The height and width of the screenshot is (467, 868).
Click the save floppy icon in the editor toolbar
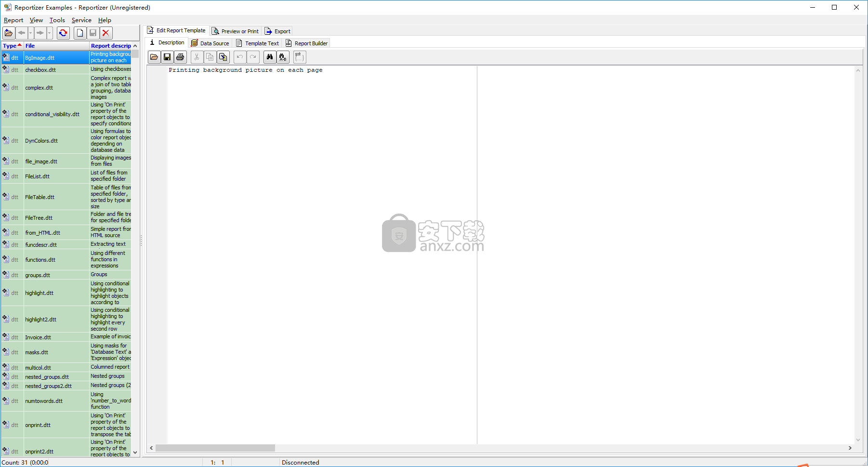click(x=167, y=57)
